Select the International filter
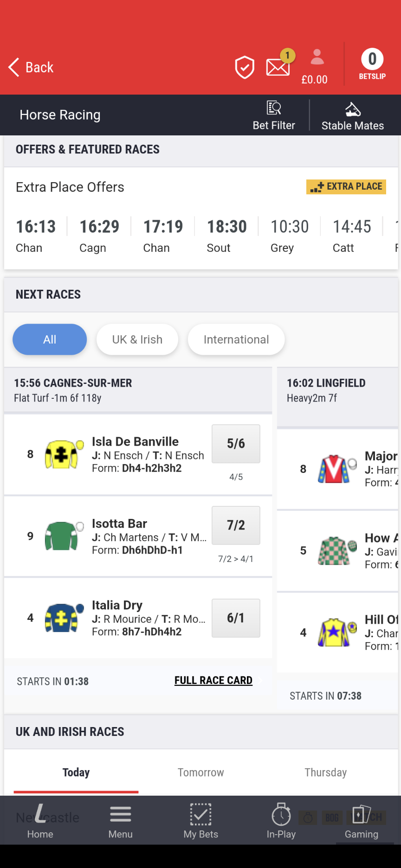 [236, 339]
